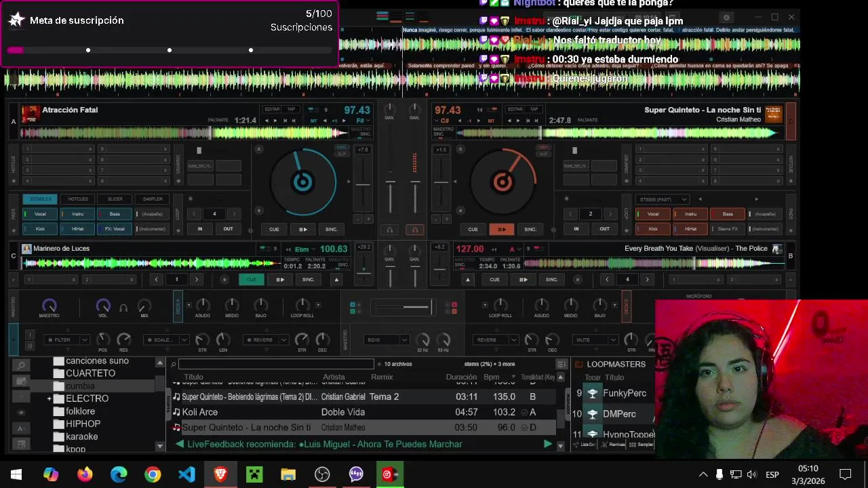This screenshot has width=868, height=488.
Task: Click the headphone icon next to VOL knob
Action: [123, 307]
